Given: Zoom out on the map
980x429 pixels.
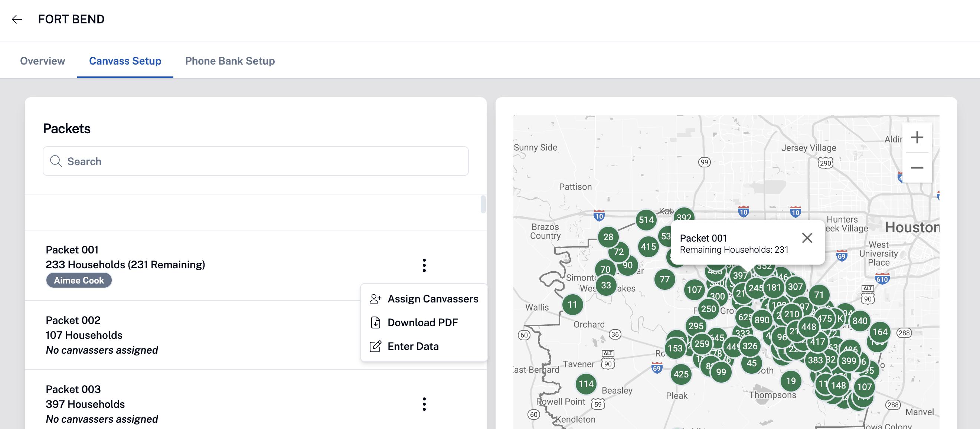Looking at the screenshot, I should [x=917, y=168].
